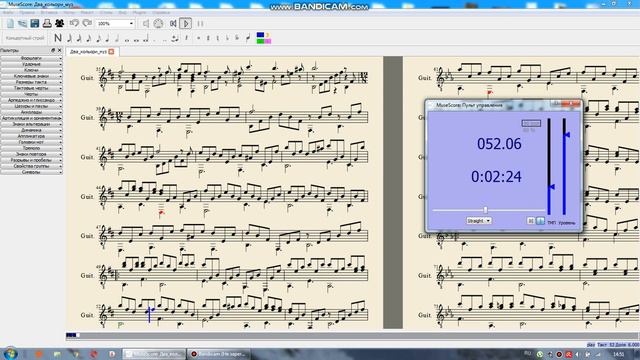Save the score using the floppy icon

(35, 24)
